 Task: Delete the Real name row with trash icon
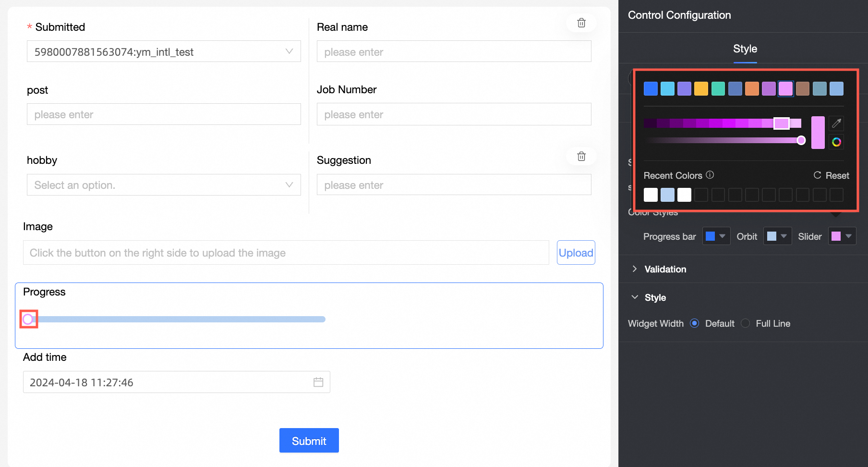[581, 23]
